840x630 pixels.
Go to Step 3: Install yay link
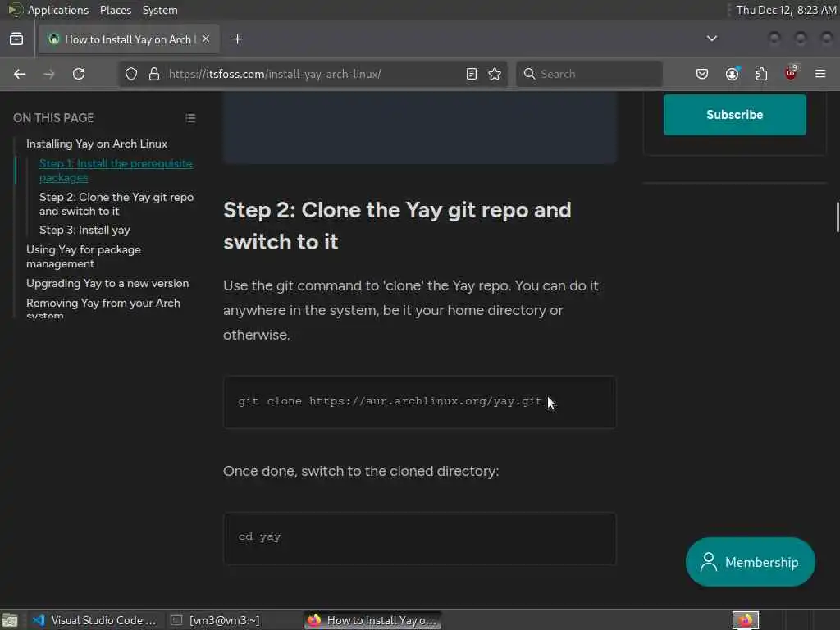(x=84, y=230)
